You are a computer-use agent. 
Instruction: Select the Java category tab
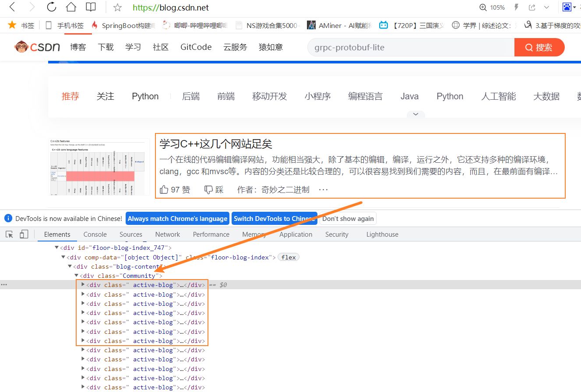coord(409,96)
